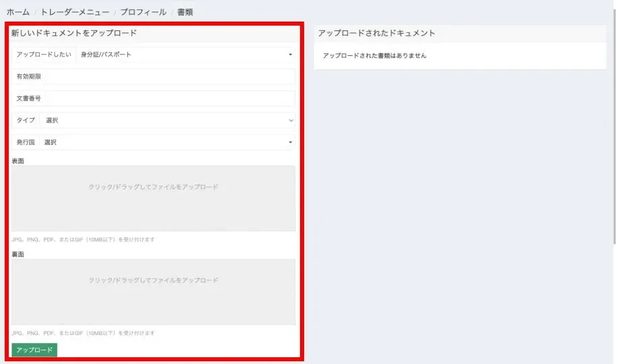Click the green アップロード button
Image resolution: width=617 pixels, height=364 pixels.
(34, 350)
